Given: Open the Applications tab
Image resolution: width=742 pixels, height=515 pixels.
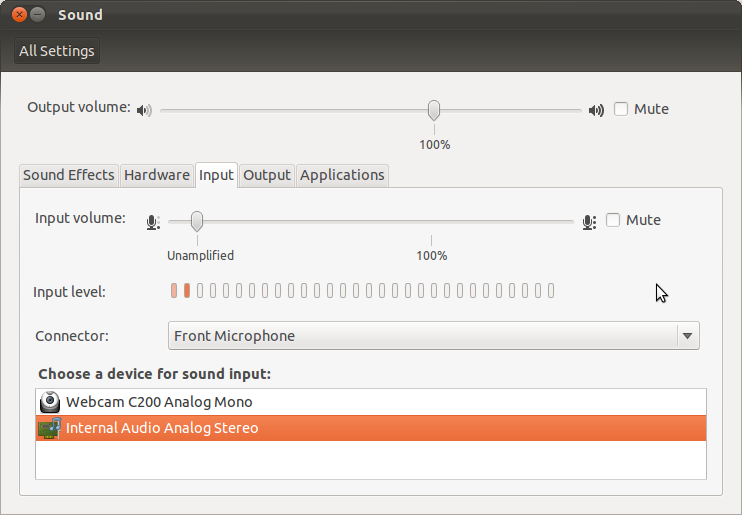Looking at the screenshot, I should pos(342,175).
